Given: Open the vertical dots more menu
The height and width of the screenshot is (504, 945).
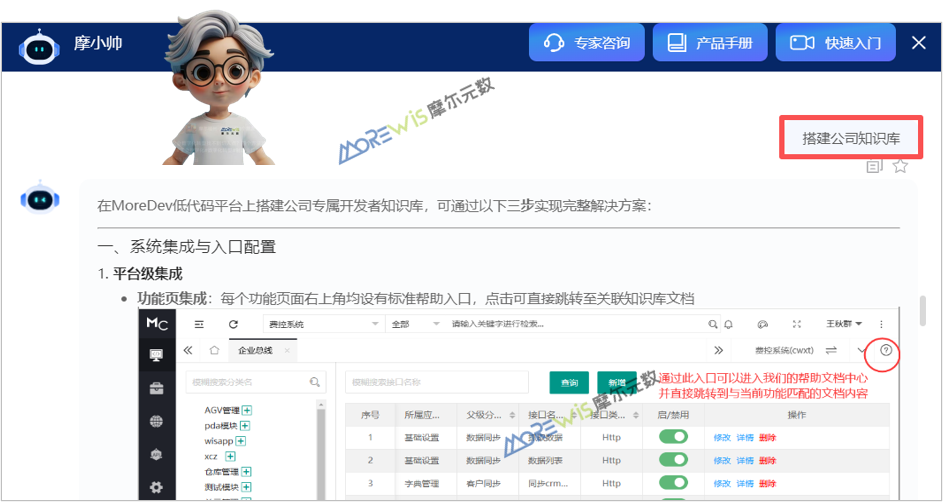Looking at the screenshot, I should (x=881, y=324).
